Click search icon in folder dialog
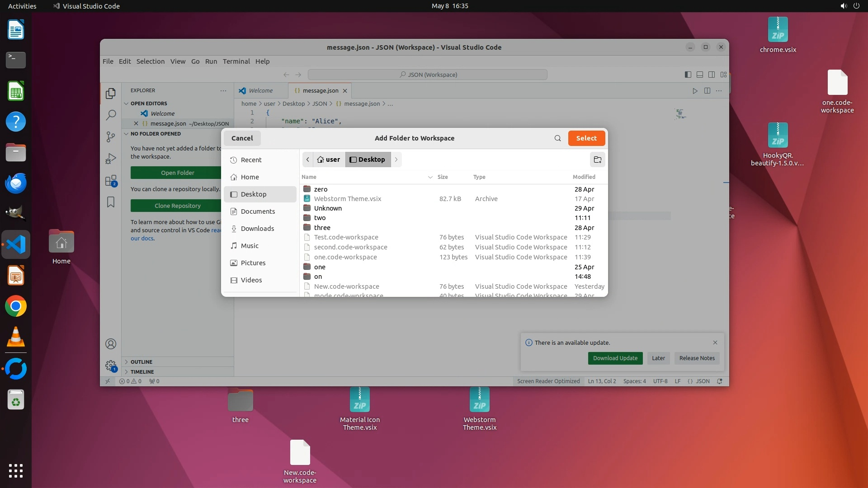Viewport: 868px width, 488px height. tap(557, 138)
